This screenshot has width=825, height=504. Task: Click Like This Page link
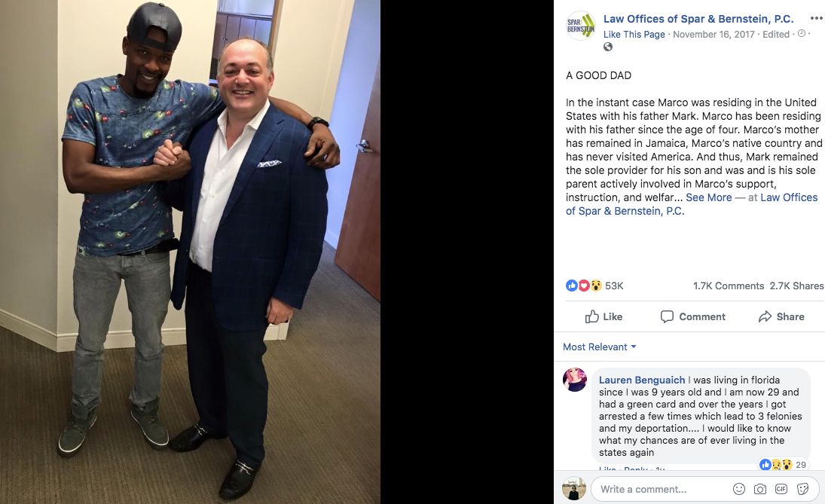pyautogui.click(x=634, y=34)
